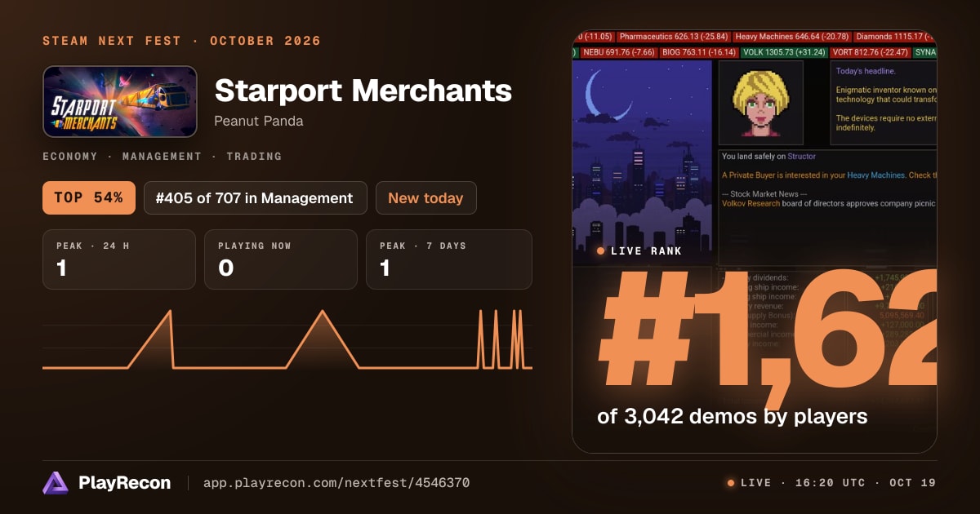Click the TOP 54% badge

point(89,197)
